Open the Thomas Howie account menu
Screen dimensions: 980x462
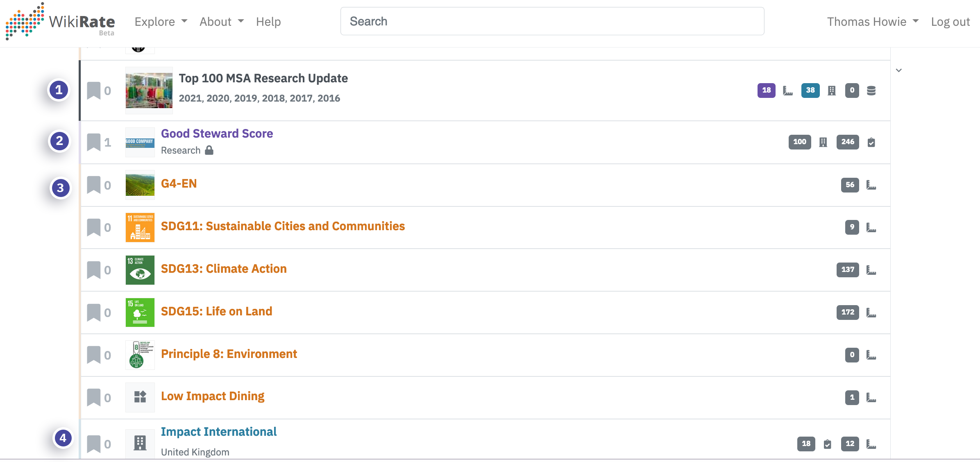pyautogui.click(x=873, y=21)
